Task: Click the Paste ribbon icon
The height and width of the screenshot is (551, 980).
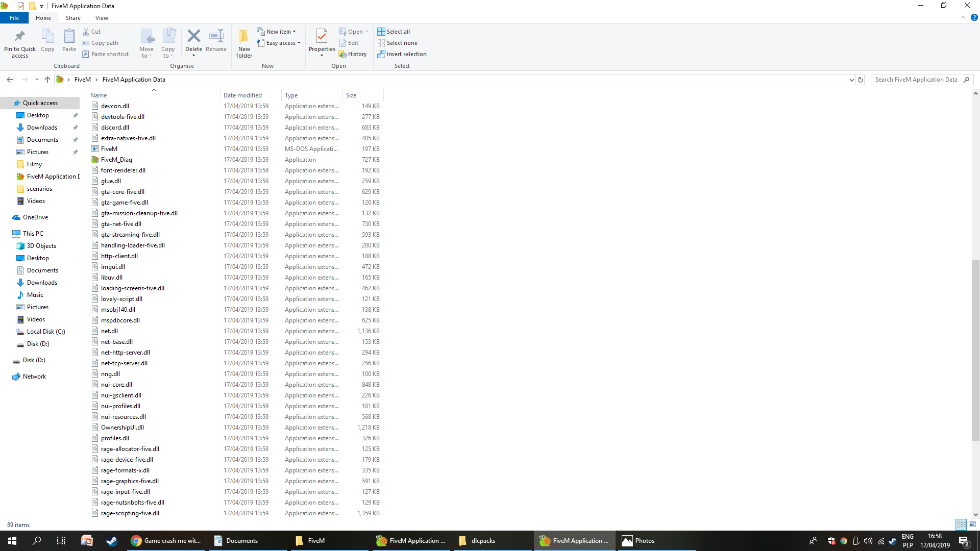Action: (69, 37)
